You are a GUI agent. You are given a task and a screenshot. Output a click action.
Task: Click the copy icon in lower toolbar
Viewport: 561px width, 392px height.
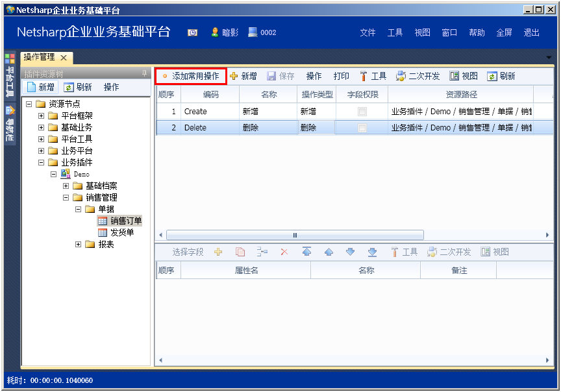pyautogui.click(x=240, y=252)
